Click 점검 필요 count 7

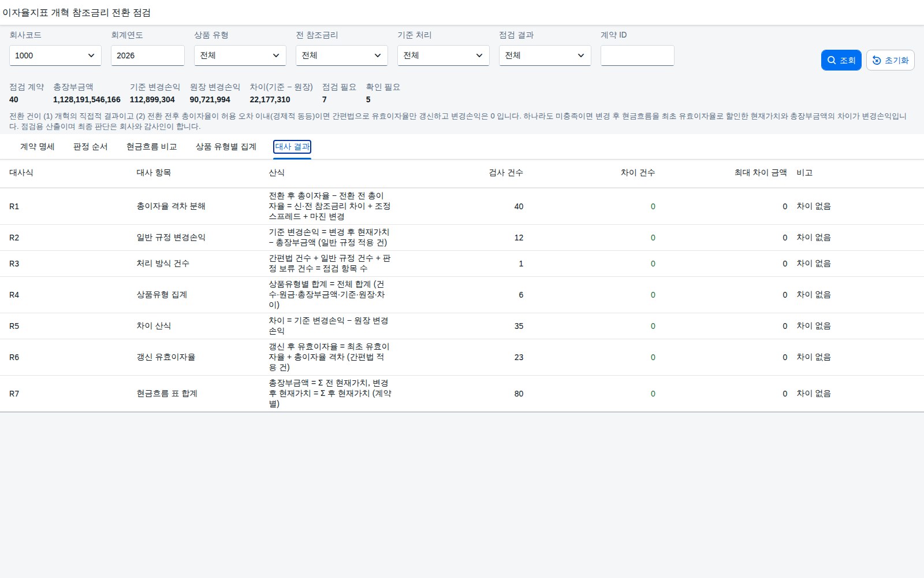click(325, 99)
